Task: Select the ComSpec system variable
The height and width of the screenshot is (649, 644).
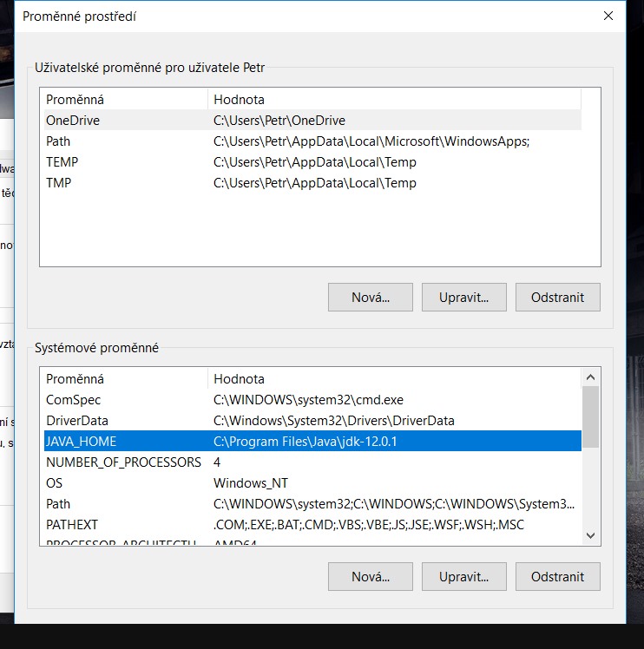Action: (x=74, y=400)
